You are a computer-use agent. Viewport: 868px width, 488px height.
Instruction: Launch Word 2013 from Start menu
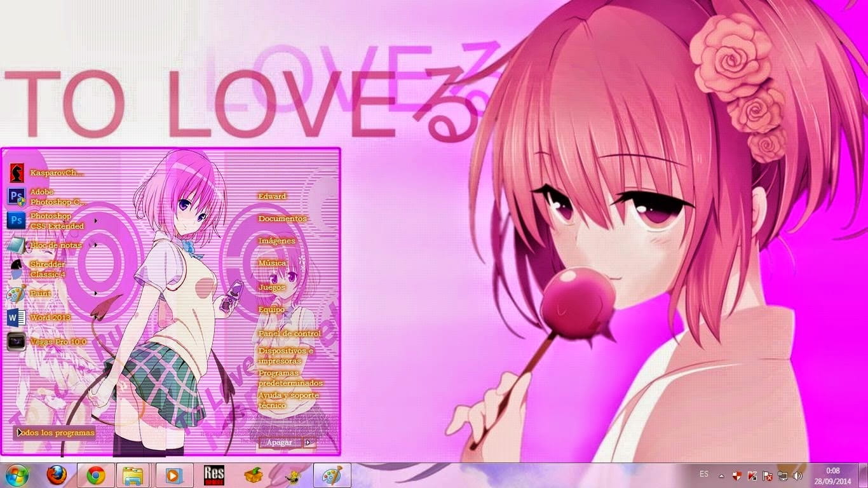point(50,318)
